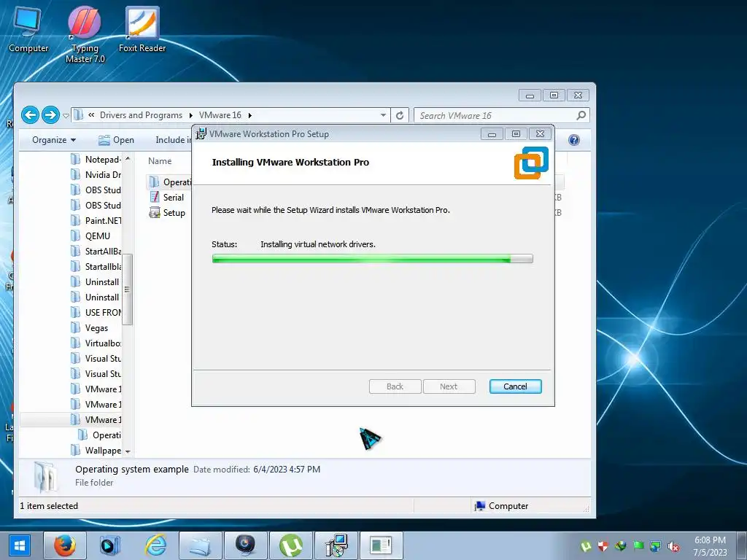Open recent locations dropdown arrow
This screenshot has height=560, width=747.
pyautogui.click(x=66, y=115)
